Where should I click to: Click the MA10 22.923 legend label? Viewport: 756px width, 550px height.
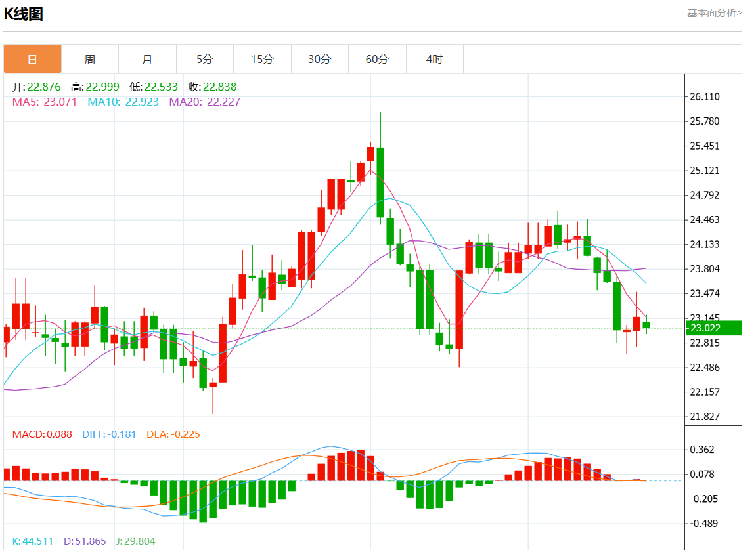click(x=123, y=102)
